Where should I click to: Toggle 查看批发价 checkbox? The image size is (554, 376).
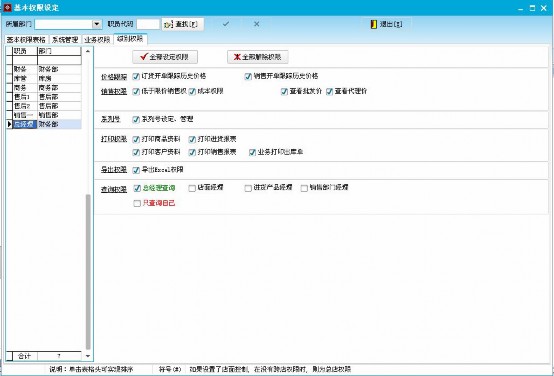[x=284, y=92]
